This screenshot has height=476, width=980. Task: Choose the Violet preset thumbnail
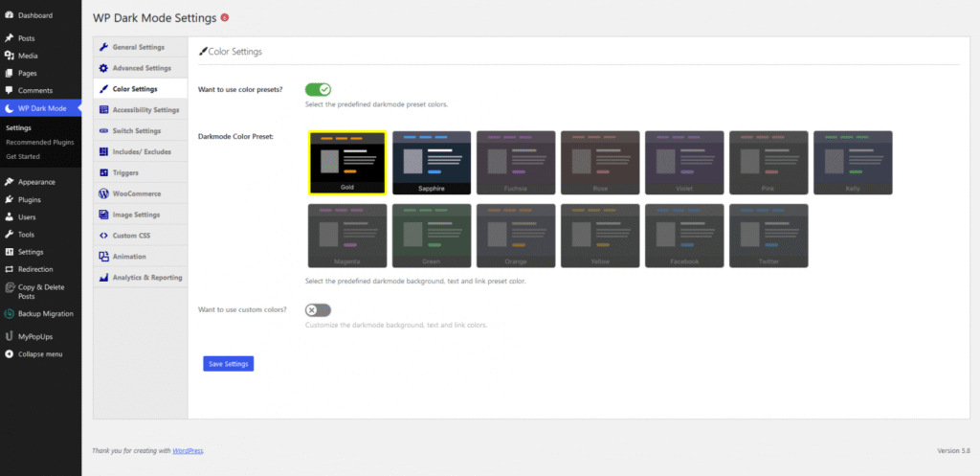click(x=684, y=163)
